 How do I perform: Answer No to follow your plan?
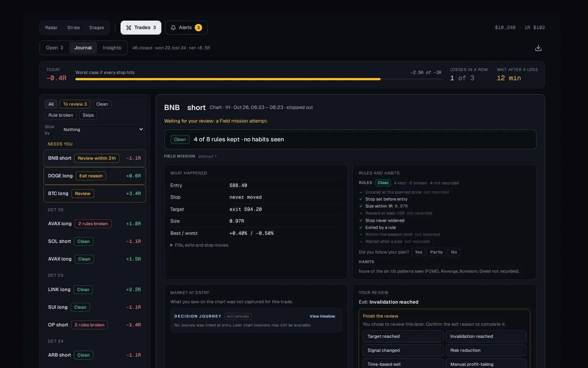pyautogui.click(x=454, y=252)
